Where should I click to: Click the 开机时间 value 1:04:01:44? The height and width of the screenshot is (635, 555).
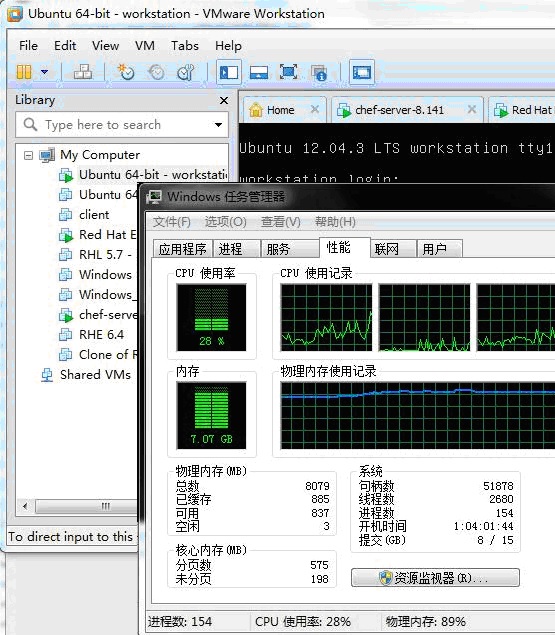click(483, 526)
